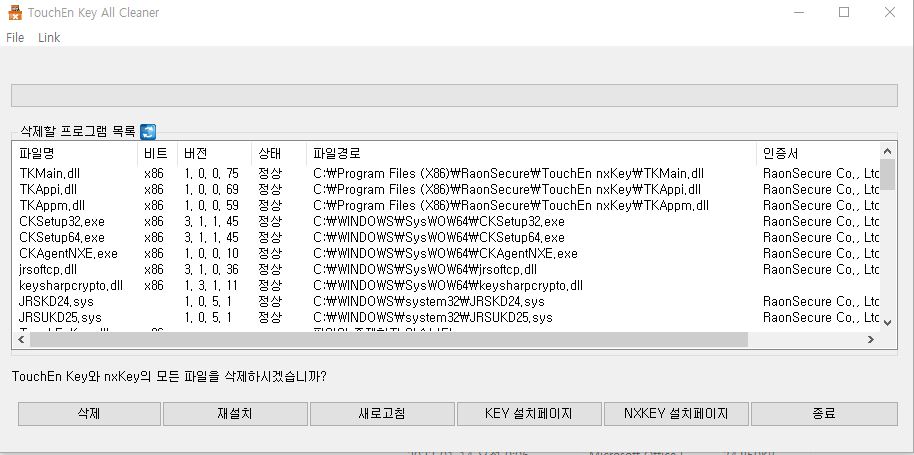Click the system32 JRSUKD25.sys path cell
Image resolution: width=914 pixels, height=455 pixels.
click(x=433, y=318)
